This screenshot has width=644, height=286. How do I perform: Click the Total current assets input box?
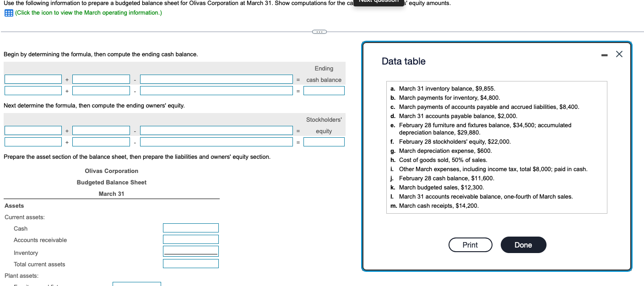coord(190,263)
